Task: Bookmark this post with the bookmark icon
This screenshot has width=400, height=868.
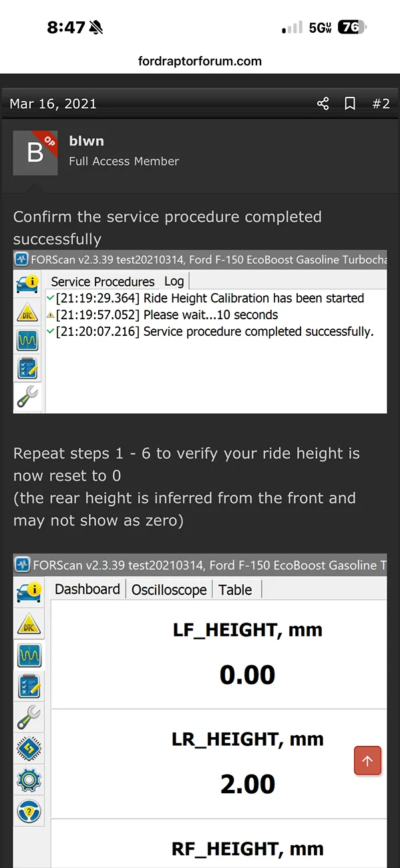Action: tap(350, 103)
